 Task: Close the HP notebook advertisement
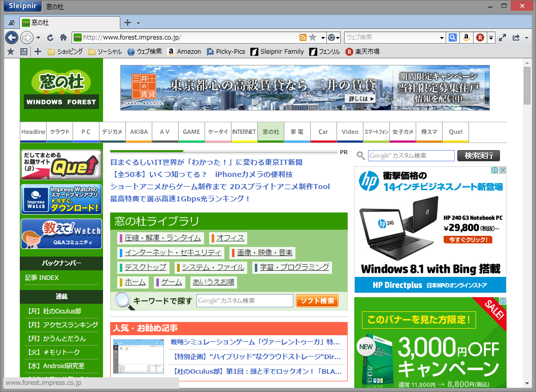(x=503, y=170)
